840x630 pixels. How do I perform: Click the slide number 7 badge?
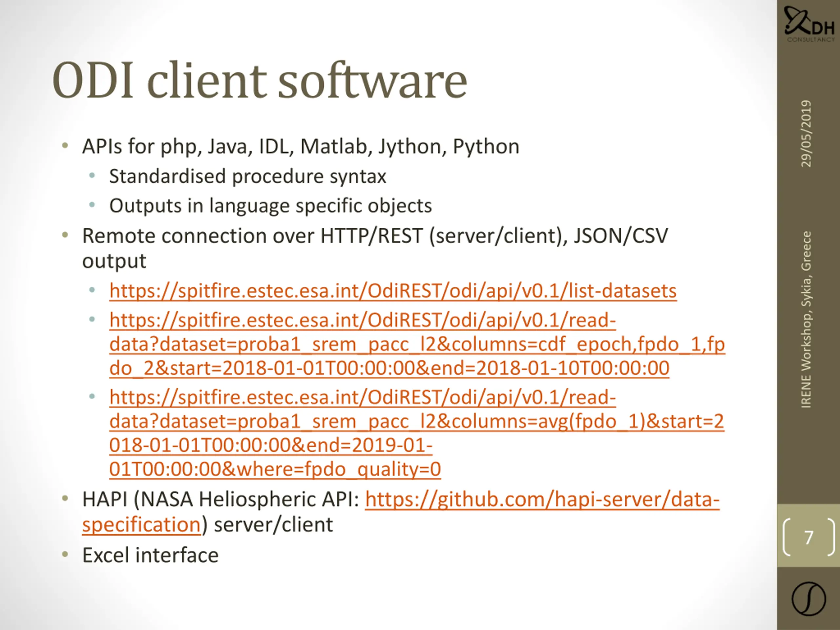pos(808,537)
